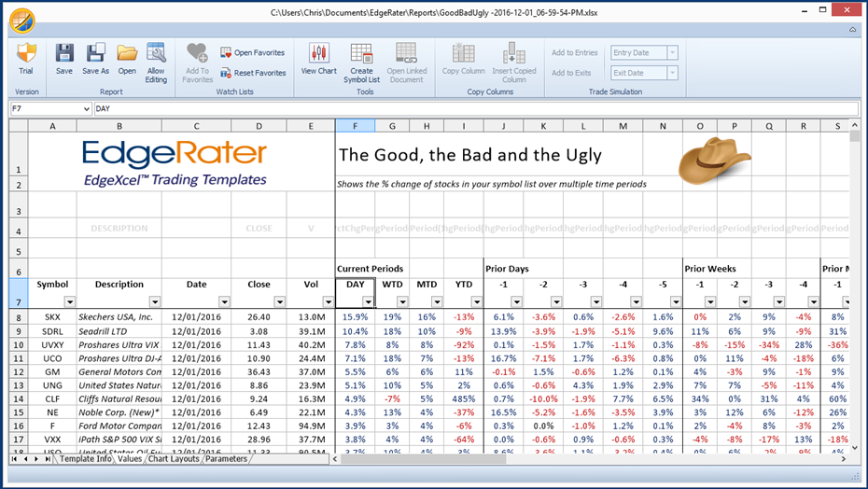Screen dimensions: 868x489
Task: Open a report file via Open
Action: (127, 54)
